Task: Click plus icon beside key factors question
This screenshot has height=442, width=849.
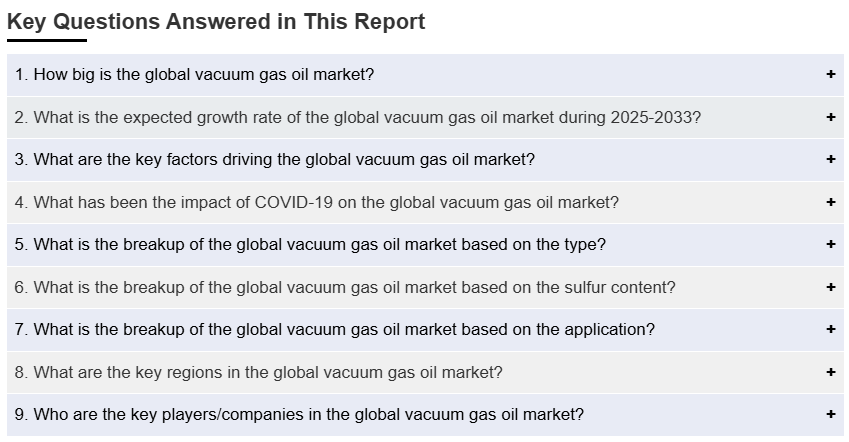Action: (831, 160)
